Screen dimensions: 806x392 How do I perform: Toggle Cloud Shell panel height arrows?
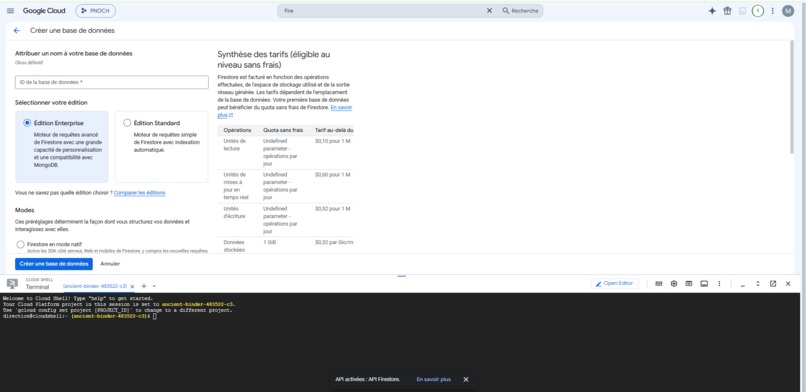tap(757, 284)
